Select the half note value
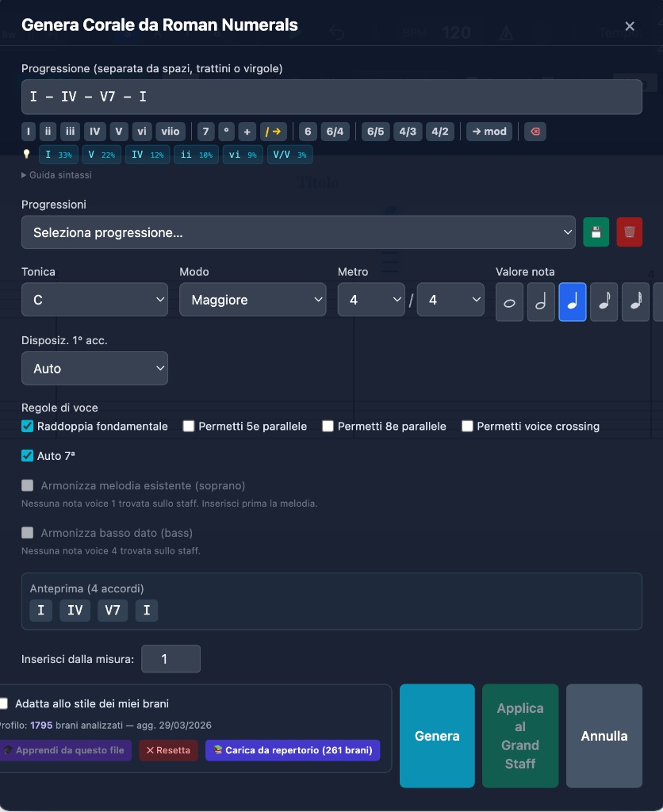This screenshot has height=812, width=663. coord(541,303)
